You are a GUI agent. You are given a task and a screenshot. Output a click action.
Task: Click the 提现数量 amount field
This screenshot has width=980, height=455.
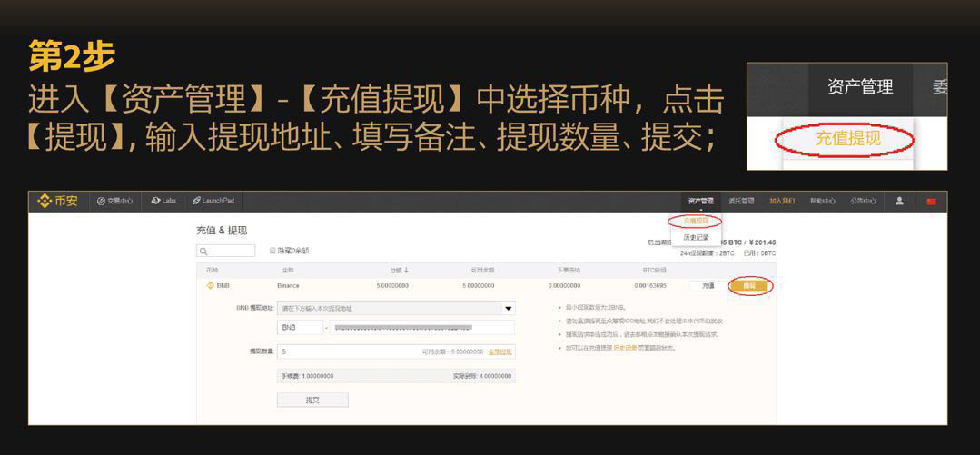tap(396, 351)
